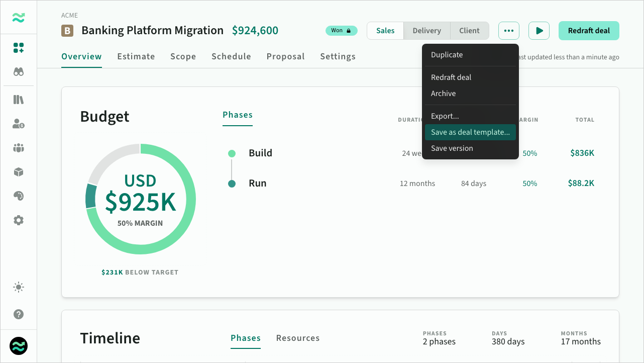
Task: Open the team people icon in sidebar
Action: coord(19,148)
